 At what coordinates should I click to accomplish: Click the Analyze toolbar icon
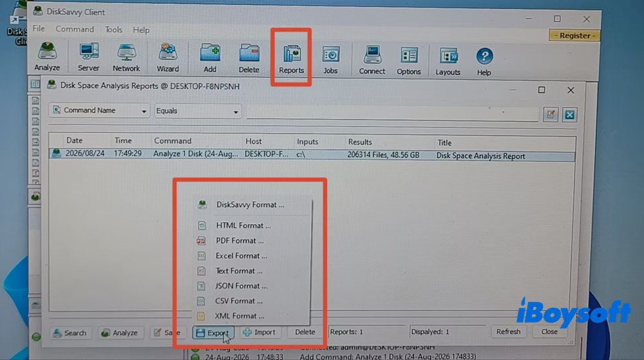pyautogui.click(x=47, y=56)
